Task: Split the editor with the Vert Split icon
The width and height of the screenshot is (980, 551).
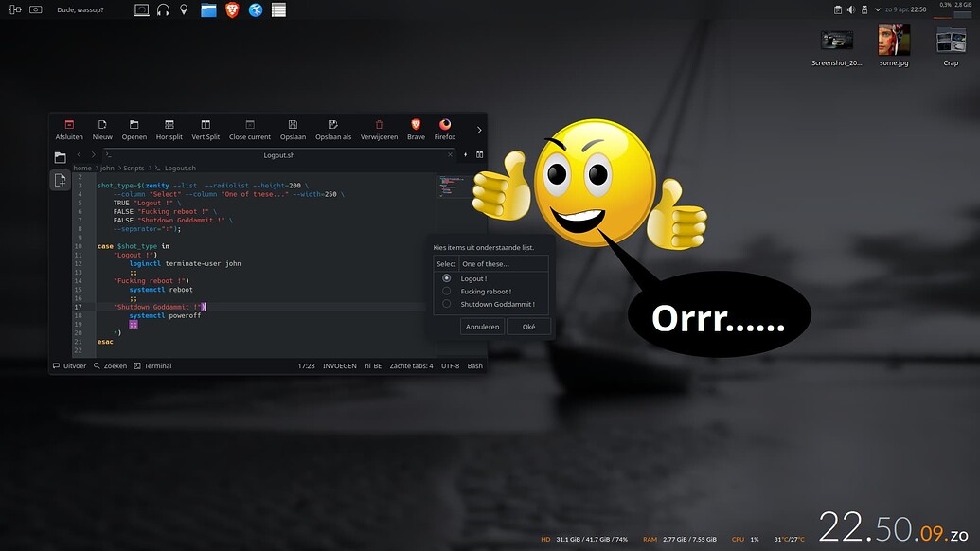Action: point(205,128)
